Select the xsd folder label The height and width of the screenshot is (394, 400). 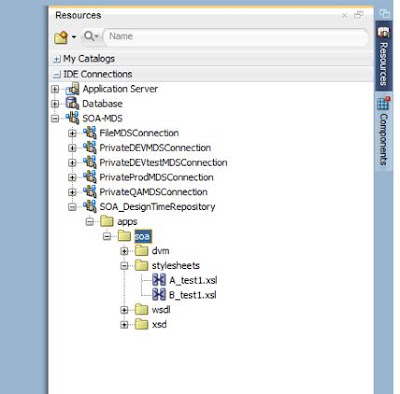[x=159, y=324]
